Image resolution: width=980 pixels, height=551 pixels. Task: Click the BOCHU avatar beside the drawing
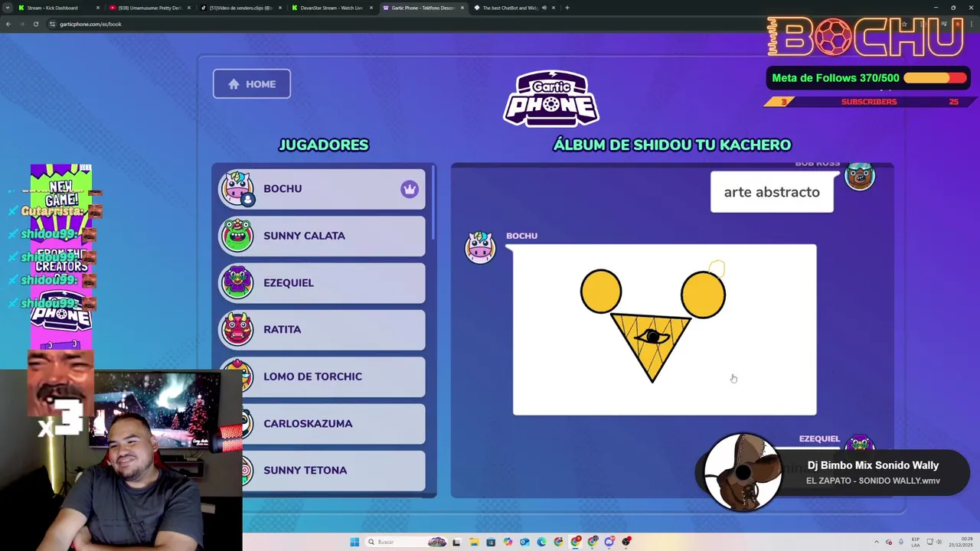point(481,247)
